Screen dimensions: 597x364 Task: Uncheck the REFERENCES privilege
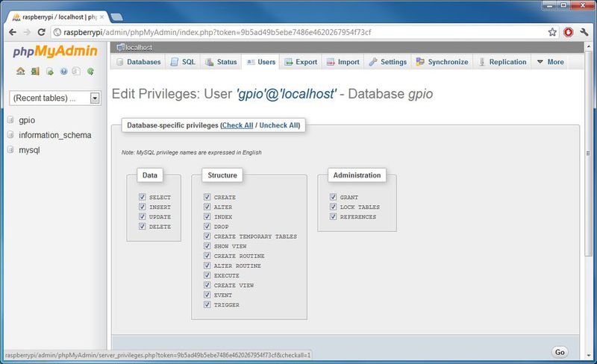[334, 216]
